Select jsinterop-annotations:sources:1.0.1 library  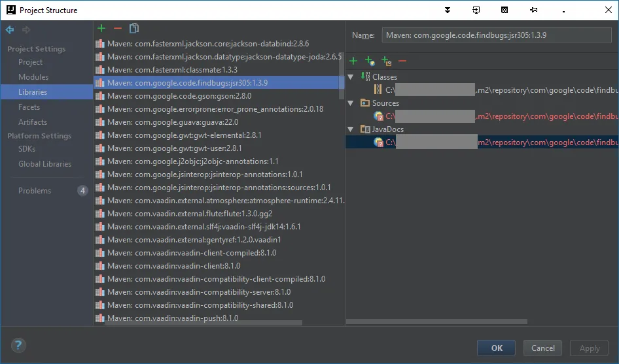pos(219,187)
